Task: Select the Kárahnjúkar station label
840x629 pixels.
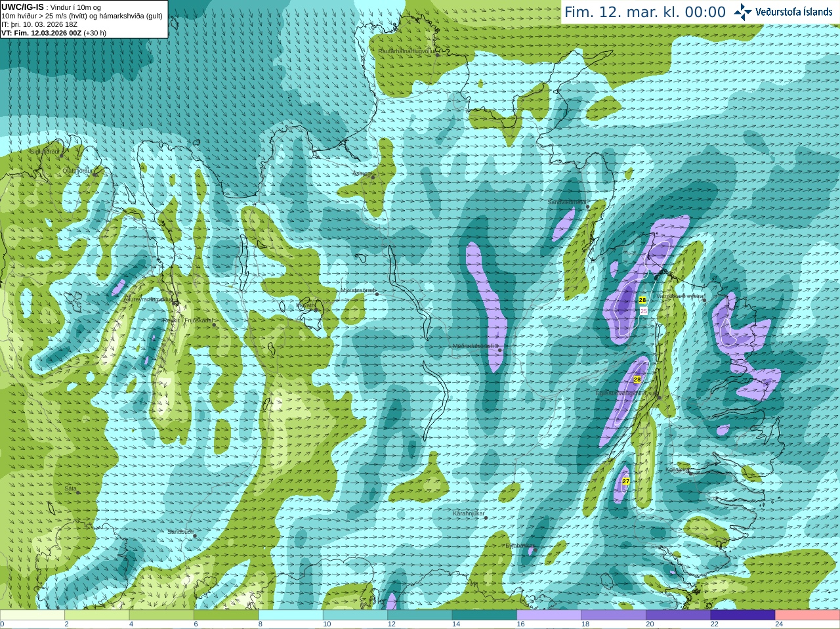Action: 469,513
